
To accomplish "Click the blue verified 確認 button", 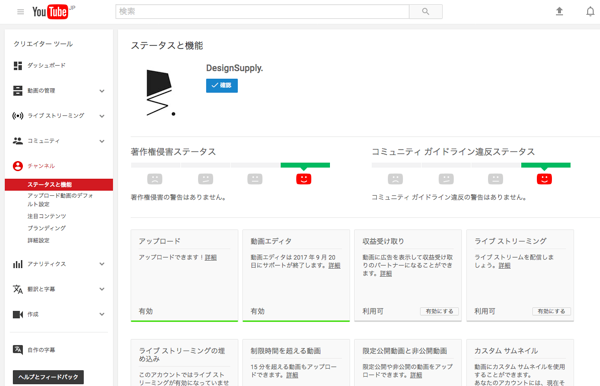I will [222, 85].
